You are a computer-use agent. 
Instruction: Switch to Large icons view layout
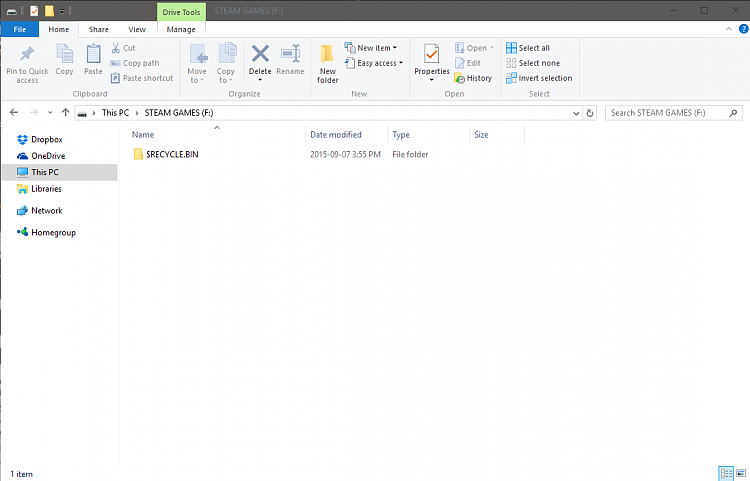(741, 473)
